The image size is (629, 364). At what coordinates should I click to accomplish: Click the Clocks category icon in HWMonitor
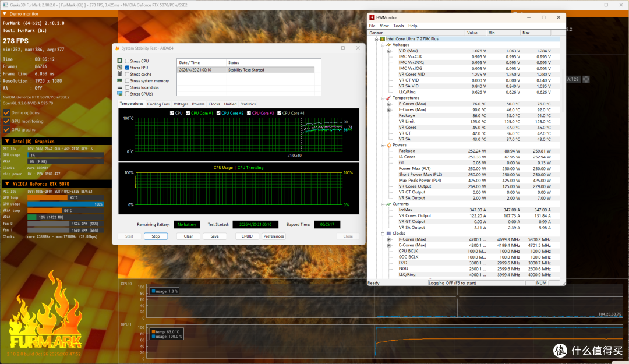(x=388, y=233)
